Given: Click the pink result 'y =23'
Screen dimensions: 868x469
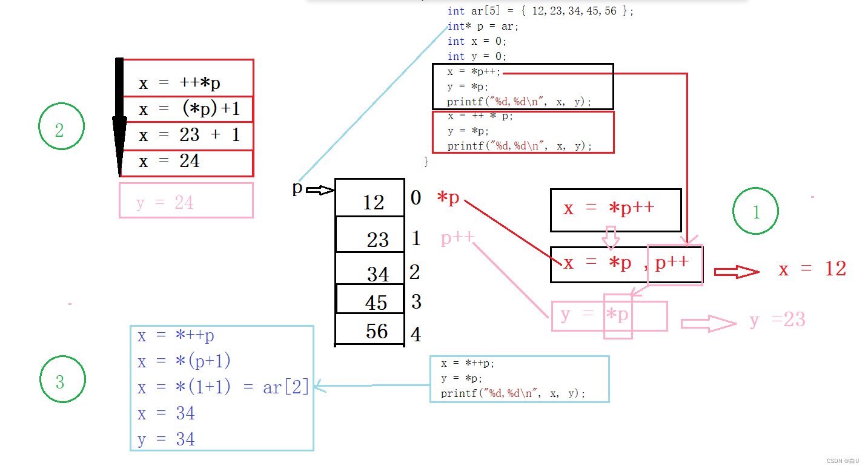Looking at the screenshot, I should pyautogui.click(x=778, y=320).
